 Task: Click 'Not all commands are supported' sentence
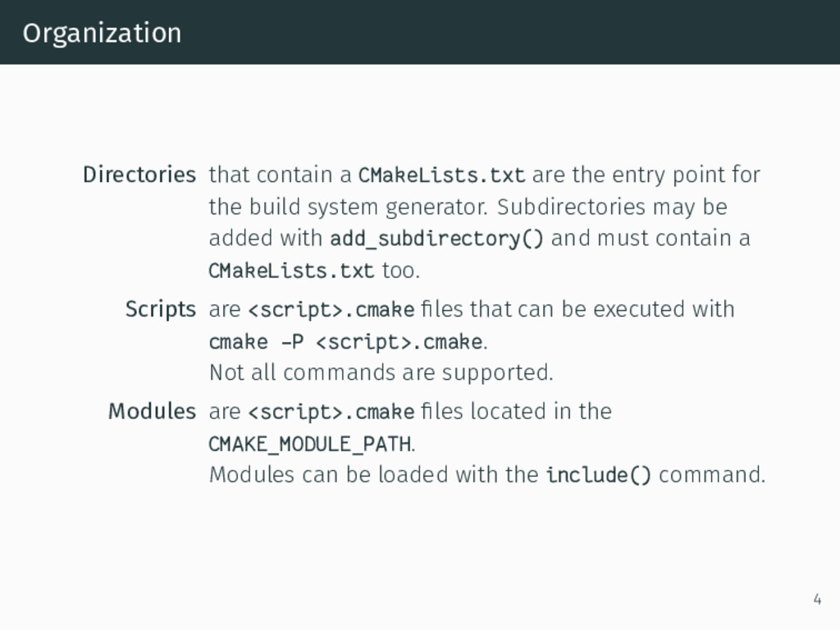click(x=381, y=372)
